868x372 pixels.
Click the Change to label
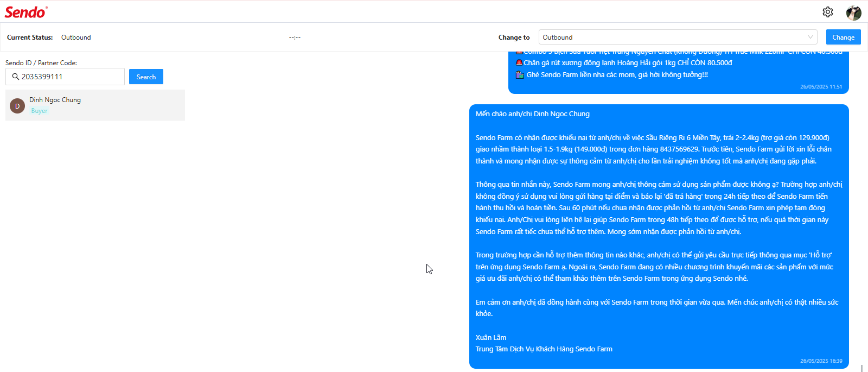(514, 37)
